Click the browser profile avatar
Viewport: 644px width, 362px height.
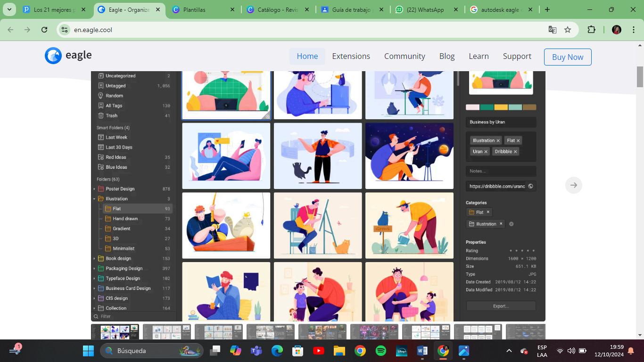[617, 30]
